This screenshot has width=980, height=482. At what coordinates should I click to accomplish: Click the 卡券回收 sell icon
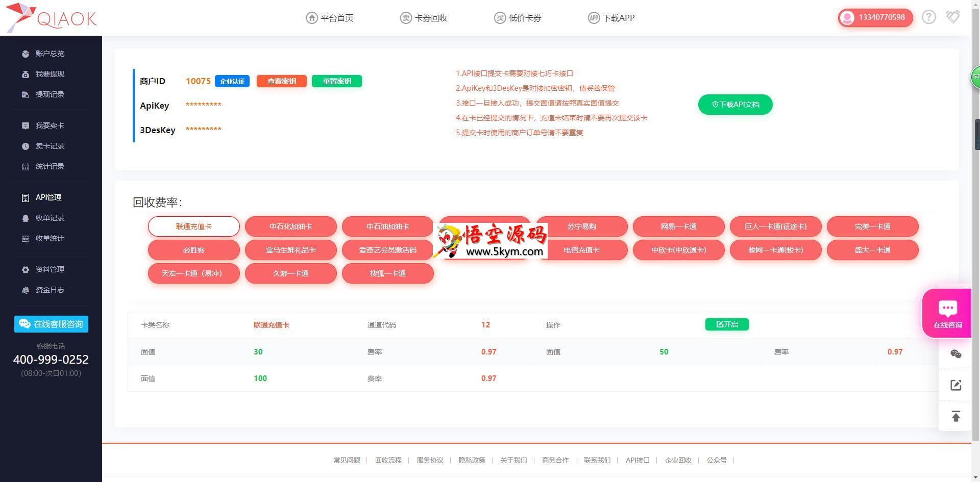[405, 18]
